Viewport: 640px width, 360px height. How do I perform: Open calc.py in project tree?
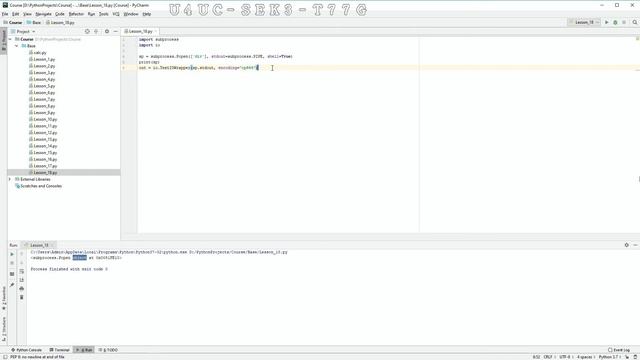coord(38,53)
